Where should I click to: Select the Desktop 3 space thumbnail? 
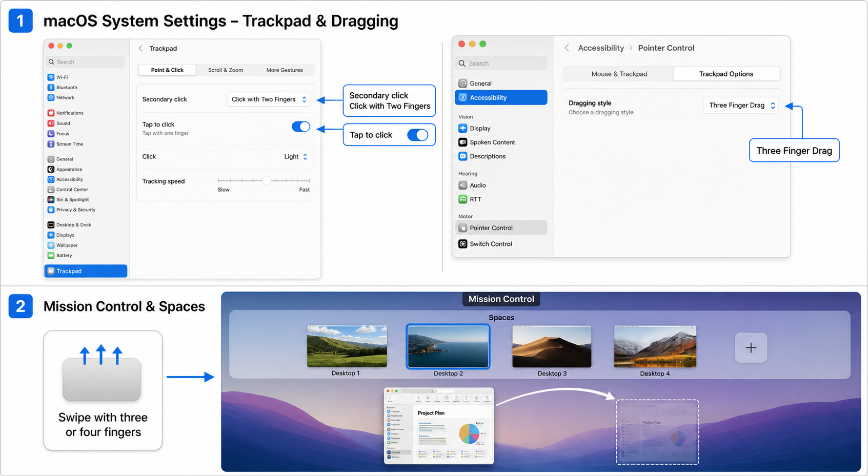pos(552,346)
